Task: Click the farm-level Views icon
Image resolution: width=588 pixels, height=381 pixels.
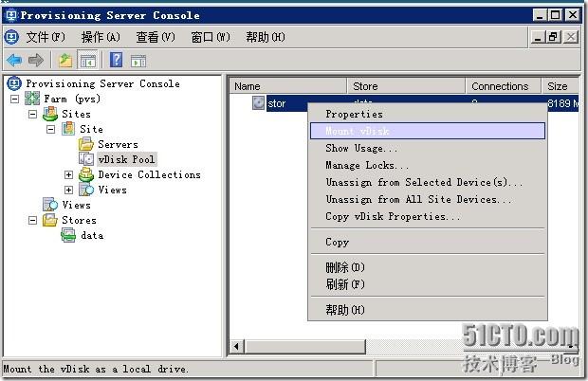Action: point(50,205)
